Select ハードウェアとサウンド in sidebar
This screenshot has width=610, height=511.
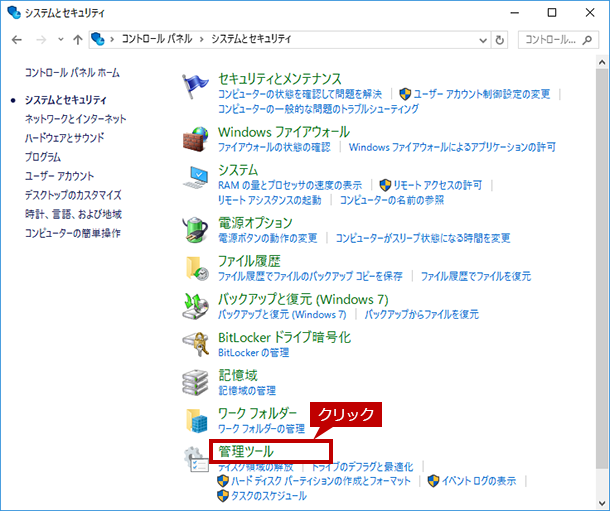[65, 138]
